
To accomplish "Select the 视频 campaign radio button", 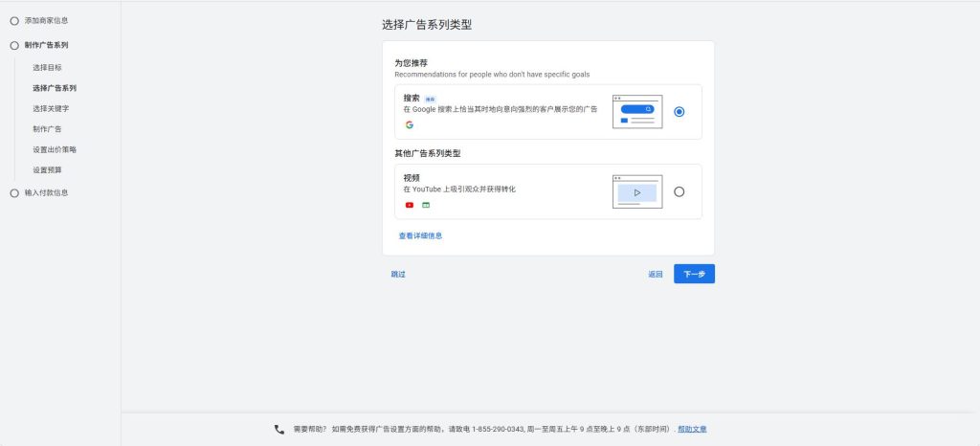I will 679,191.
